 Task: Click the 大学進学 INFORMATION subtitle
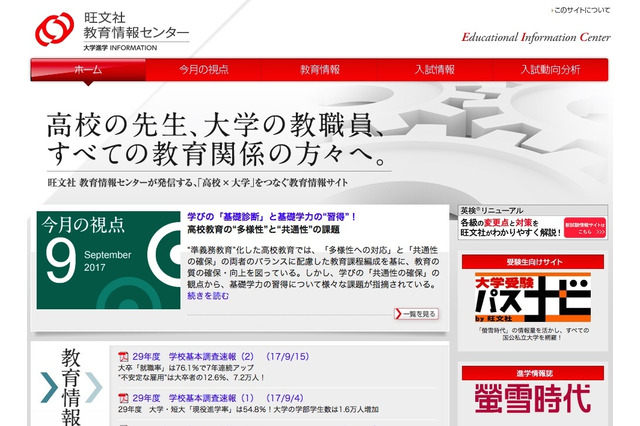click(x=120, y=48)
